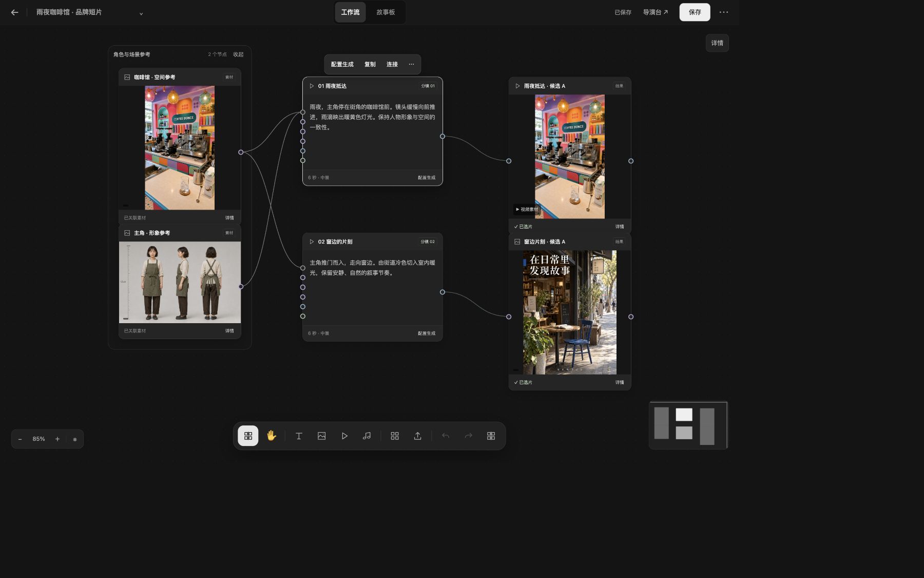924x578 pixels.
Task: Go back using the top-left arrow
Action: pos(14,12)
